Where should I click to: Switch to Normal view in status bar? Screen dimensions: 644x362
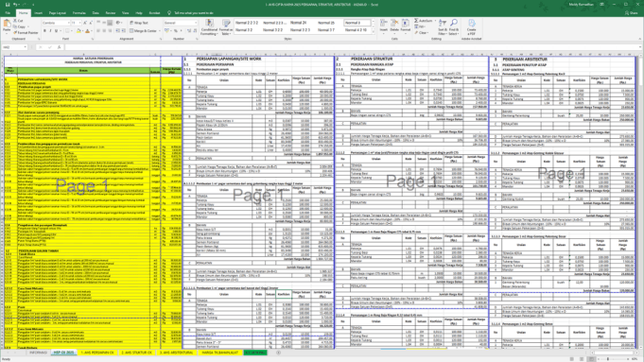pos(572,359)
